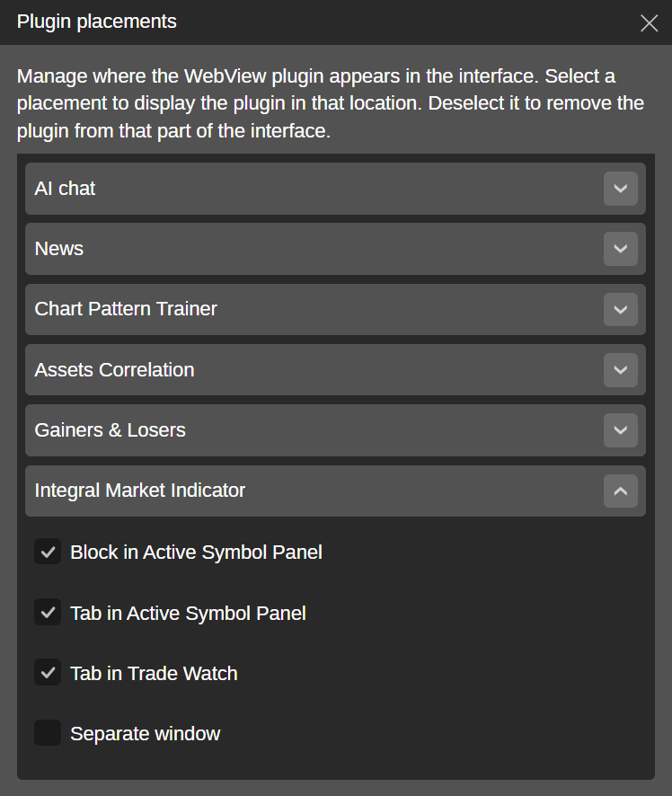Click the down arrow on News row
The width and height of the screenshot is (672, 796).
(620, 249)
